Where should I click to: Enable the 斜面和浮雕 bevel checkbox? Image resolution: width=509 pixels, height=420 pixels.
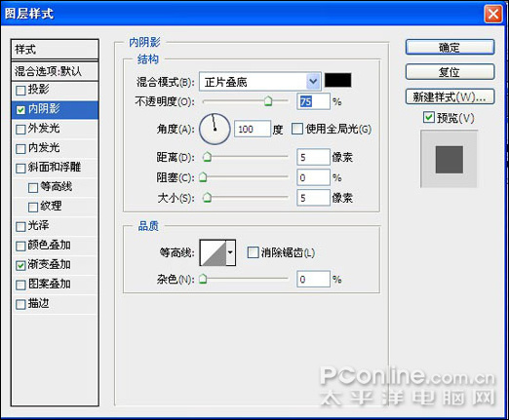[20, 169]
